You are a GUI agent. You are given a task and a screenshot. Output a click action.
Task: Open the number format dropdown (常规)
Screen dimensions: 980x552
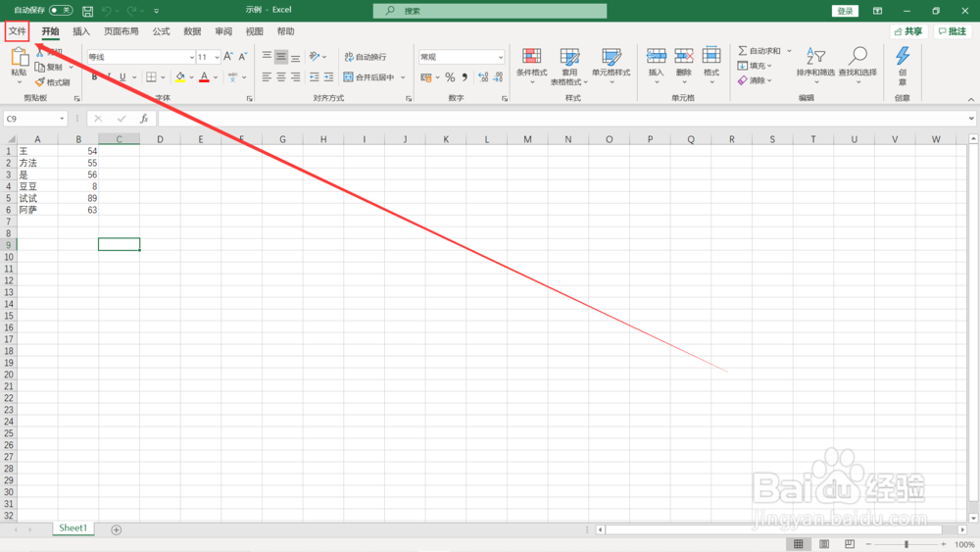pos(501,57)
